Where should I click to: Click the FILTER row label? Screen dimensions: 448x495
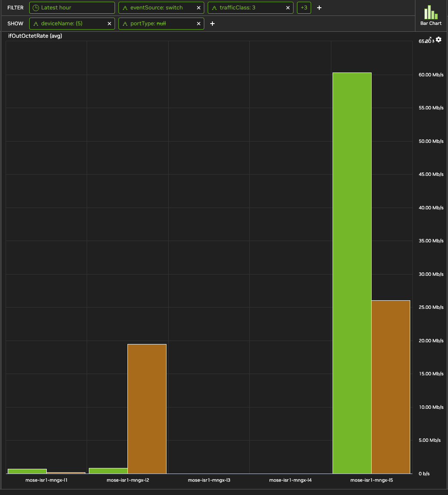click(x=15, y=8)
